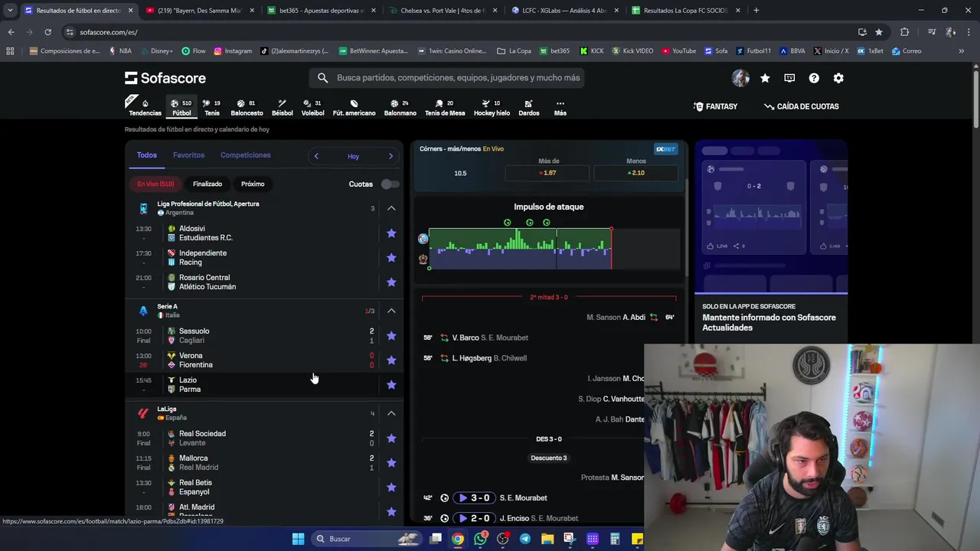Toggle favorite star for Lazio vs Parma
The width and height of the screenshot is (980, 551).
[391, 385]
